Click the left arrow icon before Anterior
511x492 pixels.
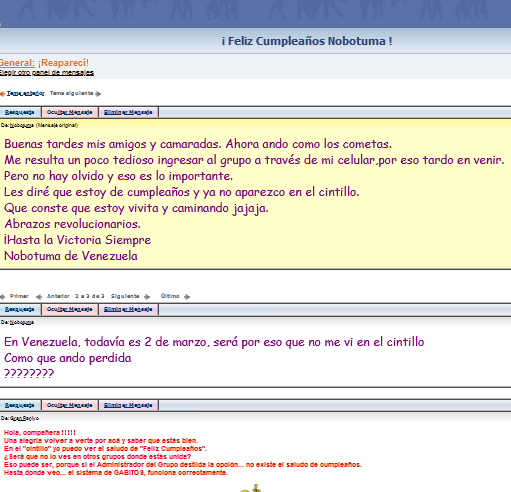pos(39,296)
